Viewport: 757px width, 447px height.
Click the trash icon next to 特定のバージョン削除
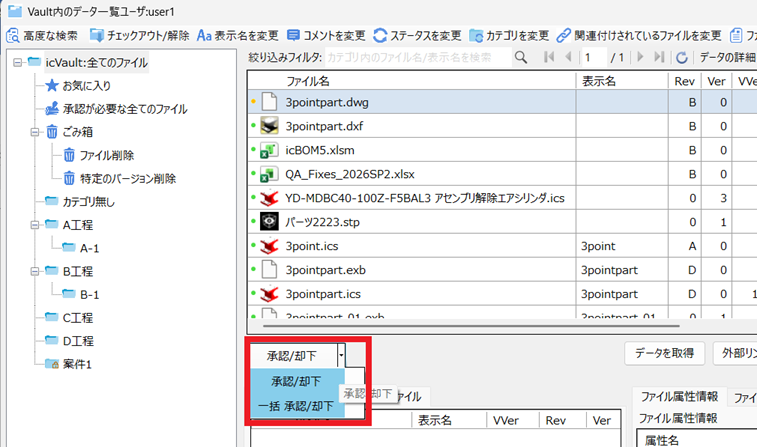(x=69, y=178)
